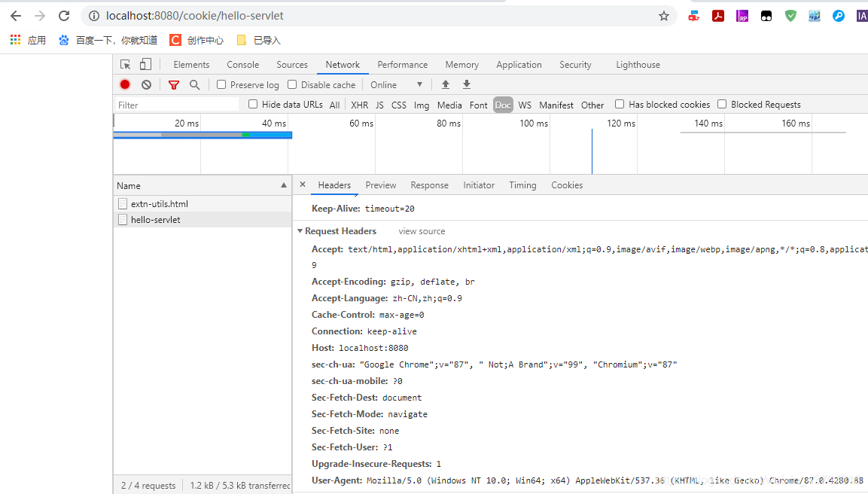Viewport: 868px width, 494px height.
Task: Reload the page
Action: coord(64,16)
